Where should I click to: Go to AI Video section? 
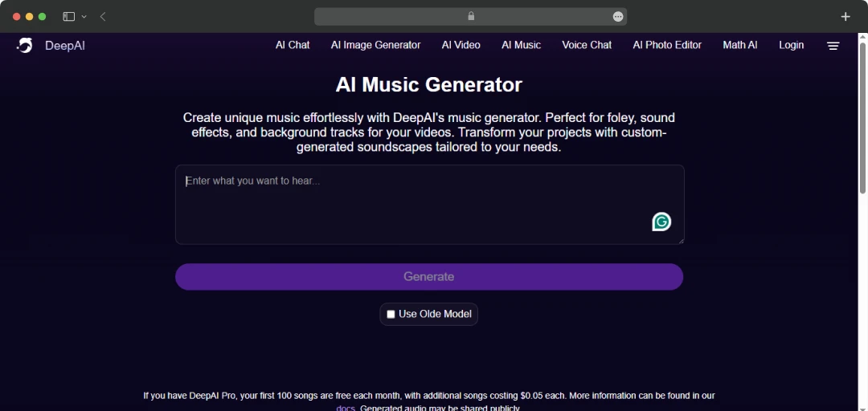point(461,46)
